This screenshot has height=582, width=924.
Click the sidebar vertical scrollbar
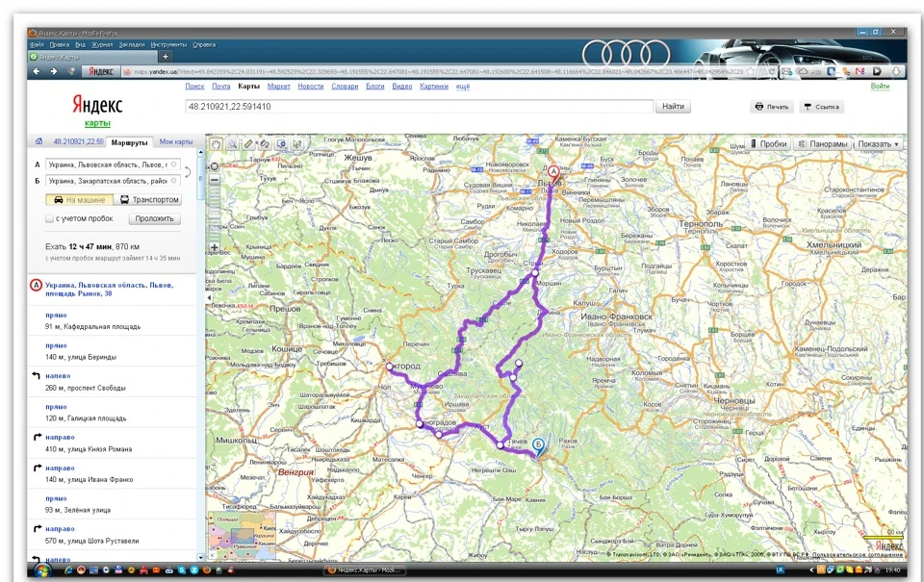click(200, 353)
